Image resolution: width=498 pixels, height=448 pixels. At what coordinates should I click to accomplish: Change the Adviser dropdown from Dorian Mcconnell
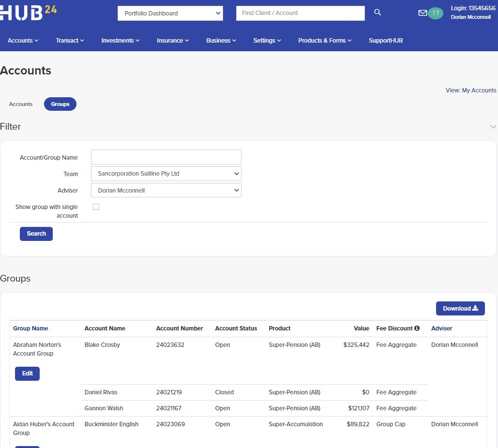coord(166,190)
